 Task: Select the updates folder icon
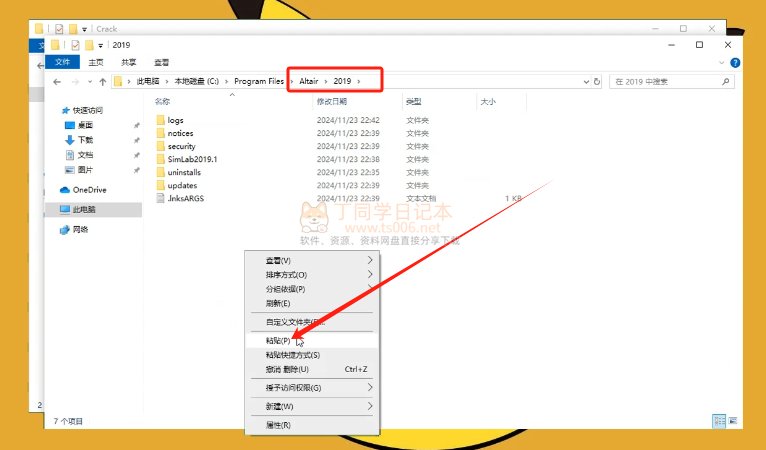[161, 185]
